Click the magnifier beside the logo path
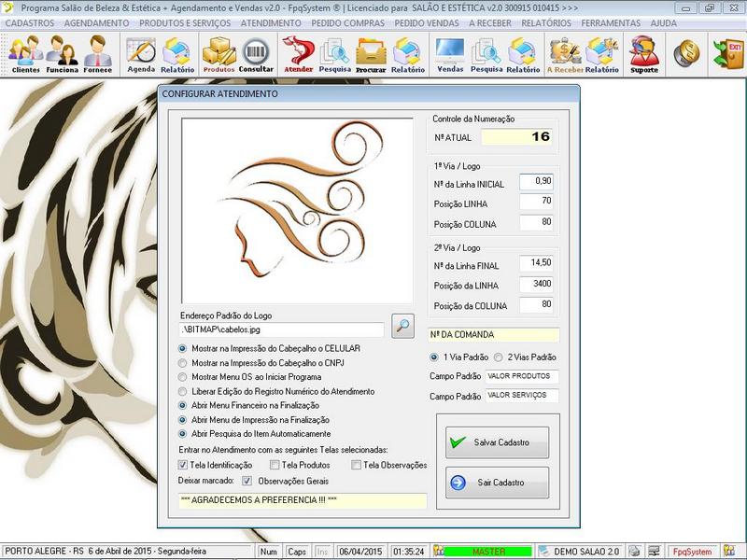 point(402,326)
